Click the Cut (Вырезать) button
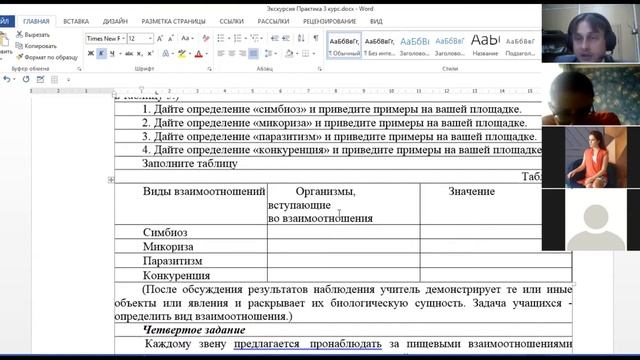 click(33, 35)
